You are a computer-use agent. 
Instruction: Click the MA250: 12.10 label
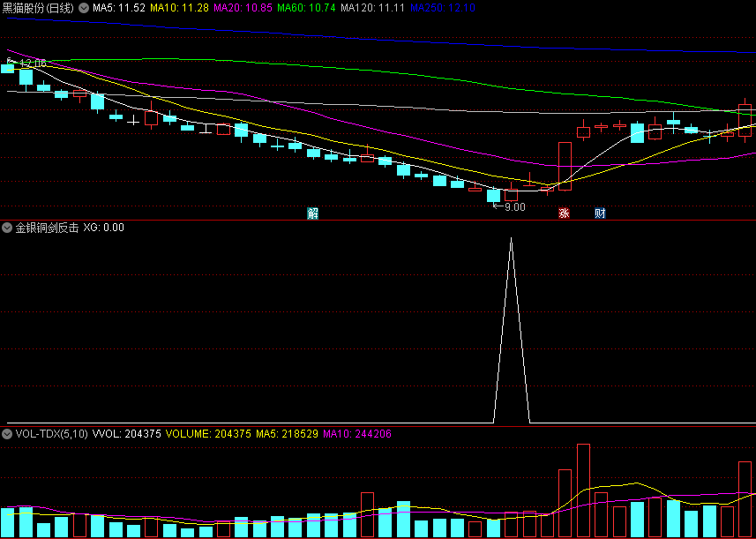(443, 8)
